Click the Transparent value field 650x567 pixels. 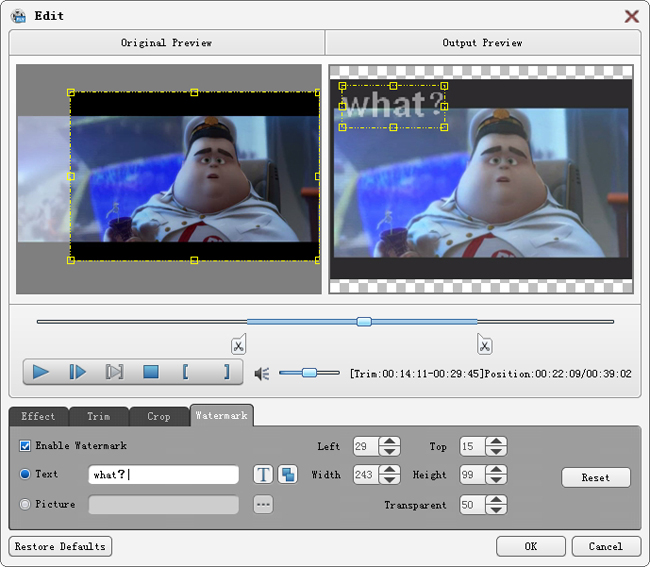tap(472, 504)
